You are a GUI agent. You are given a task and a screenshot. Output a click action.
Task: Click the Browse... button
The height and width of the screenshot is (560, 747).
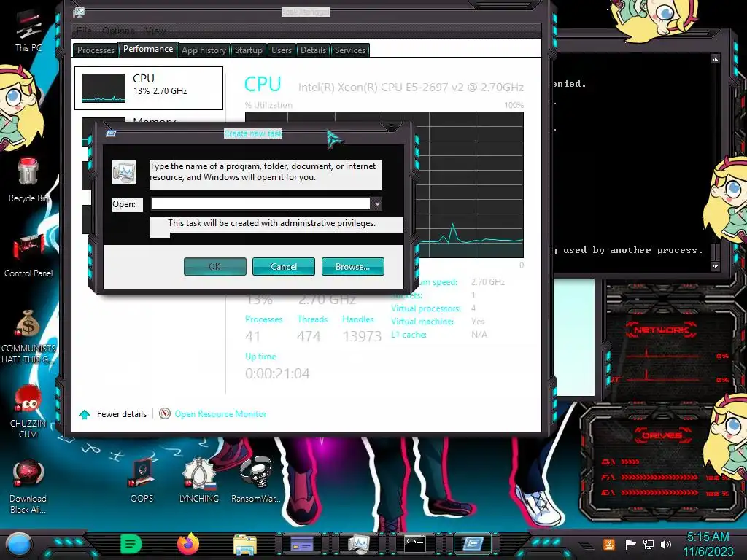352,267
